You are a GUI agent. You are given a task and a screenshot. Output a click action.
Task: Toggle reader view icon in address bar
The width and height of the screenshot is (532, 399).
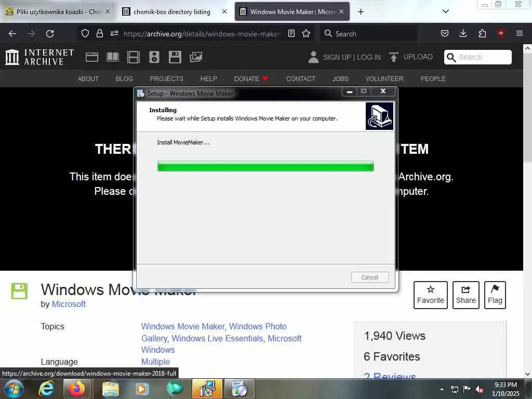[x=291, y=33]
